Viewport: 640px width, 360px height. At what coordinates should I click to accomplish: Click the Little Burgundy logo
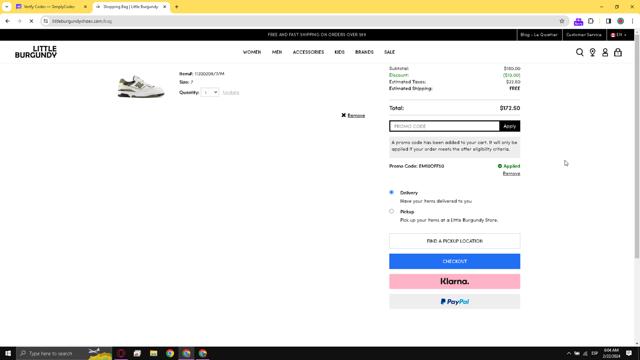[36, 52]
